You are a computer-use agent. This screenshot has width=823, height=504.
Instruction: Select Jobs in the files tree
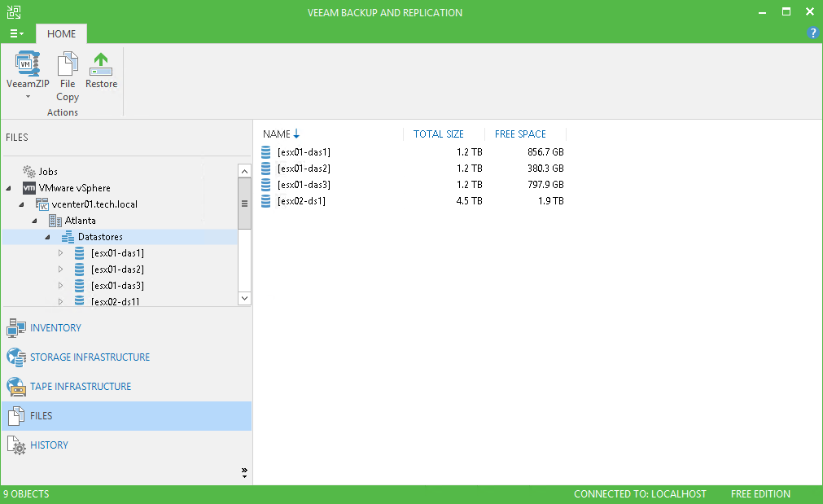[48, 172]
